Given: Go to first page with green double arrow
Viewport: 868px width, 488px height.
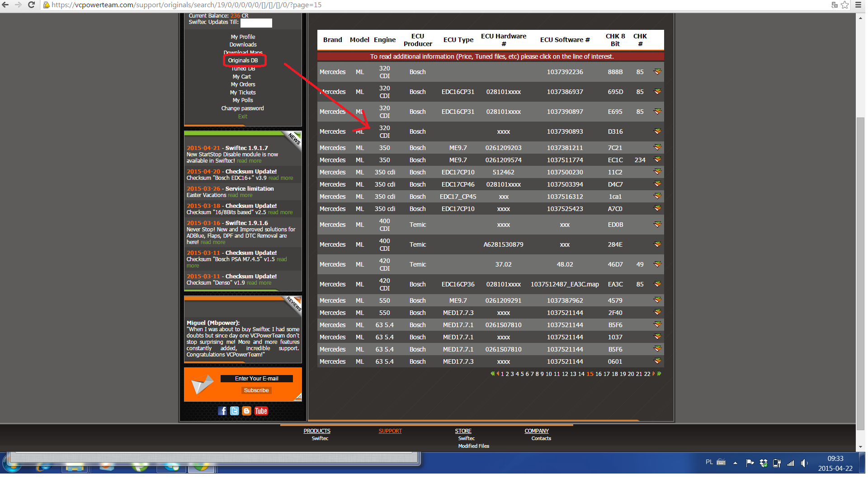Looking at the screenshot, I should click(492, 374).
